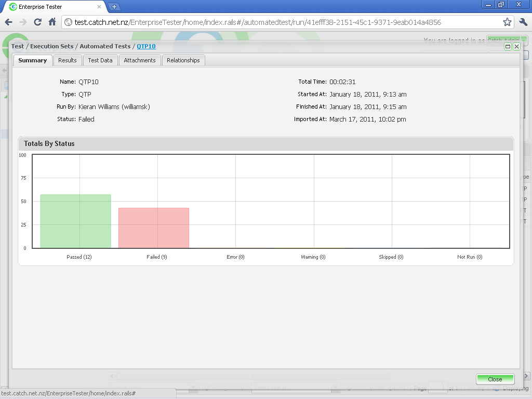The width and height of the screenshot is (532, 399).
Task: Open the Test Data tab
Action: pos(100,60)
